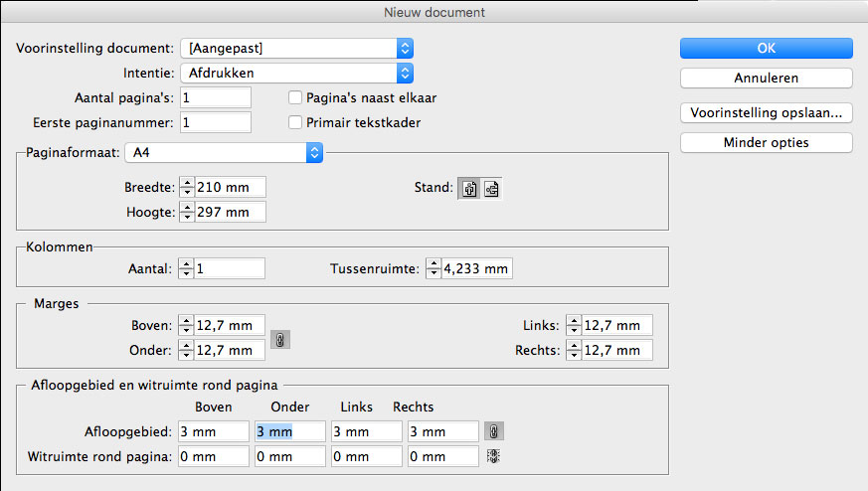The image size is (868, 491).
Task: Click Afloopgebied Rechts 3 mm field
Action: 442,431
